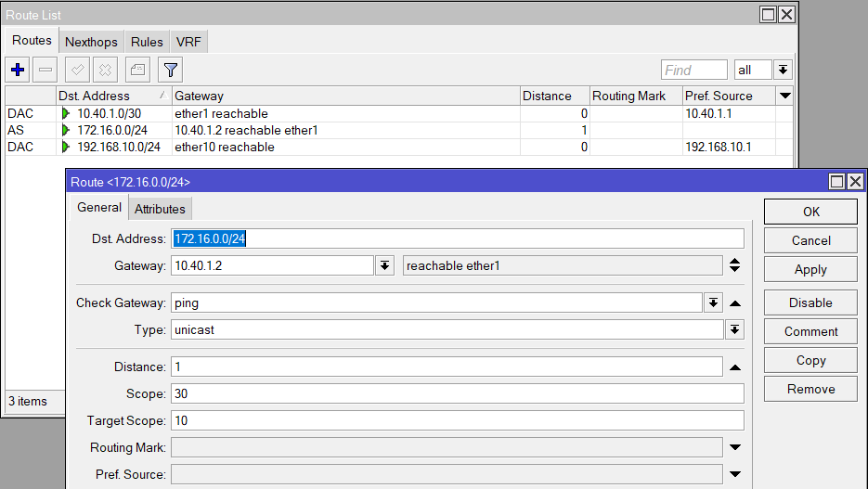The image size is (868, 489).
Task: Click the Dst. Address input field
Action: [x=458, y=238]
